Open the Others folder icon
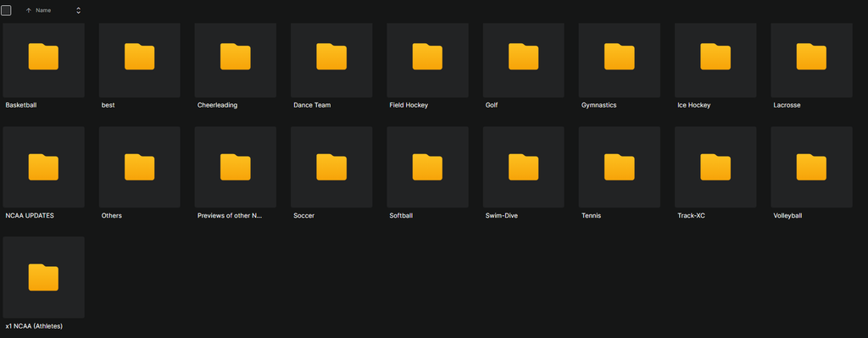This screenshot has width=868, height=338. point(140,167)
